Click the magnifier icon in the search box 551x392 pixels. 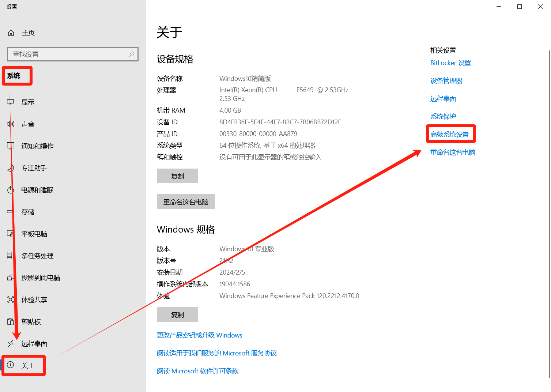pos(132,54)
